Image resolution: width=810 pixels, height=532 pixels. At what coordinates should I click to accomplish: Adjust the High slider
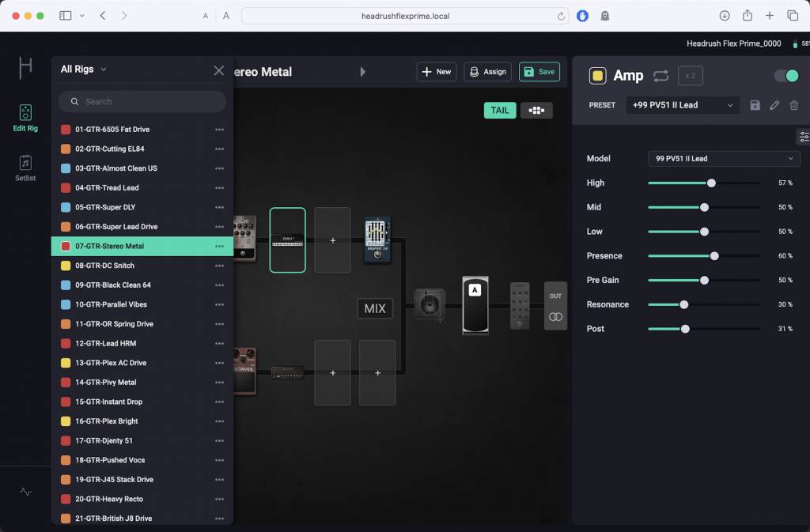point(703,183)
